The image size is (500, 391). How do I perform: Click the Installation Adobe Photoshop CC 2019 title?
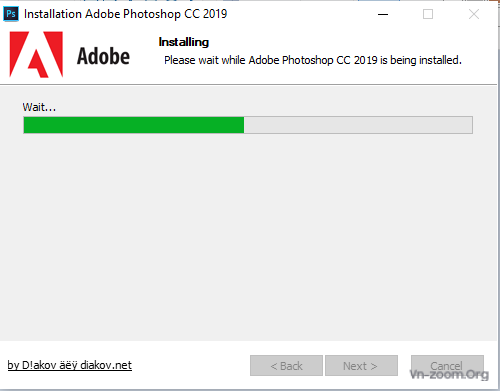pyautogui.click(x=125, y=14)
